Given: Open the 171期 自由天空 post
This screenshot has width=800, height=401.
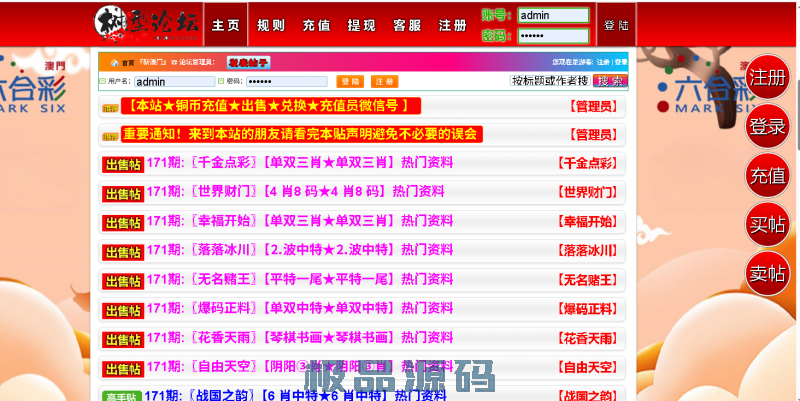Looking at the screenshot, I should [300, 366].
